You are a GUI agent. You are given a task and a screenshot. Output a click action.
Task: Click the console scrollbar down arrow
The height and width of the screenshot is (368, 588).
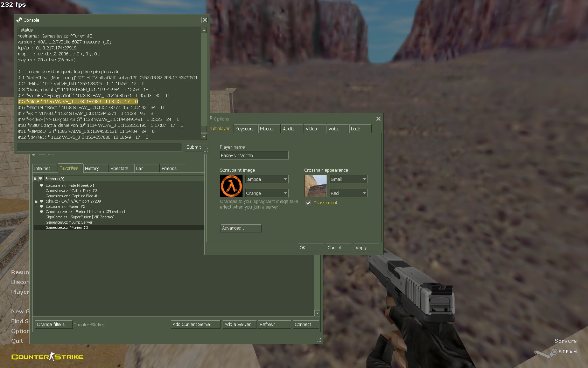point(204,137)
